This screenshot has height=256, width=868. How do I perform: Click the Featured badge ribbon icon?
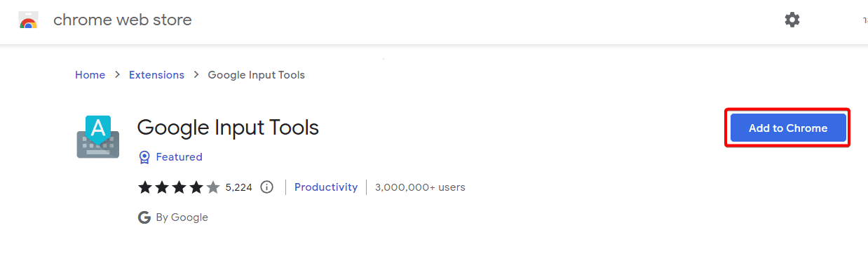pos(144,157)
